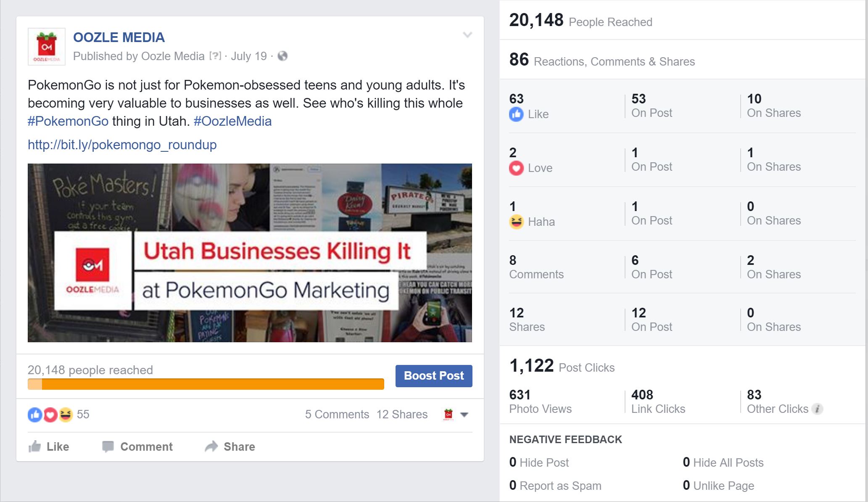868x502 pixels.
Task: Click the 0 Hide Post stat
Action: [x=539, y=462]
